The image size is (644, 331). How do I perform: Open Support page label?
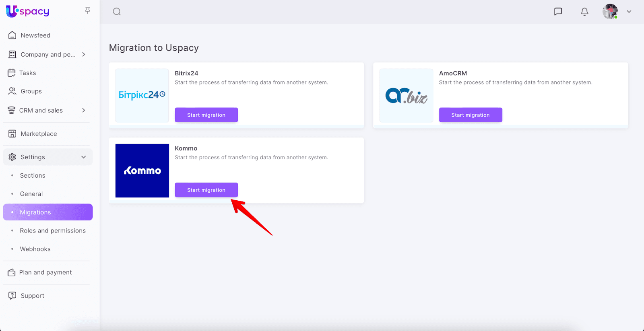[x=33, y=296]
